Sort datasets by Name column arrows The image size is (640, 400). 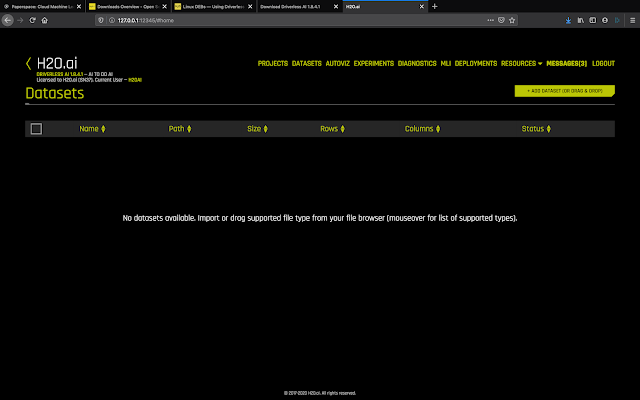click(x=103, y=129)
